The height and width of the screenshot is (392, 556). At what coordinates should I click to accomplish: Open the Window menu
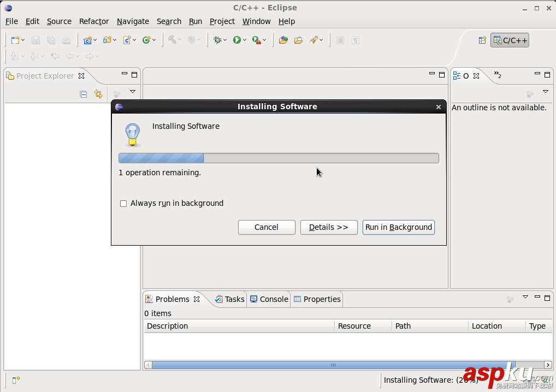click(x=256, y=21)
